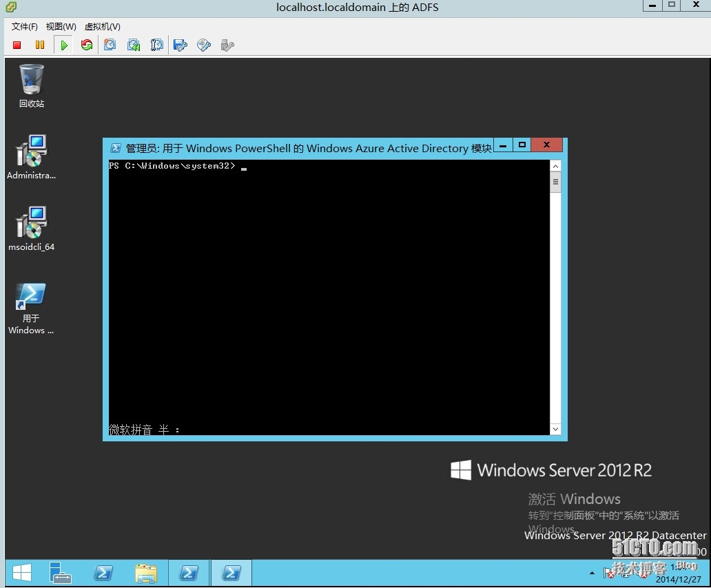This screenshot has height=588, width=711.
Task: Open the snapshot manager wrench-clock icon
Action: (156, 45)
